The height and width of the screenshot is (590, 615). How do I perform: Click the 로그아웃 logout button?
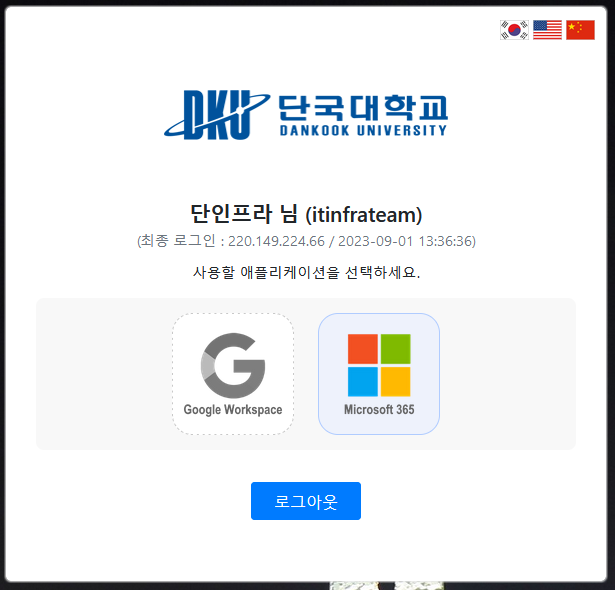pos(306,501)
